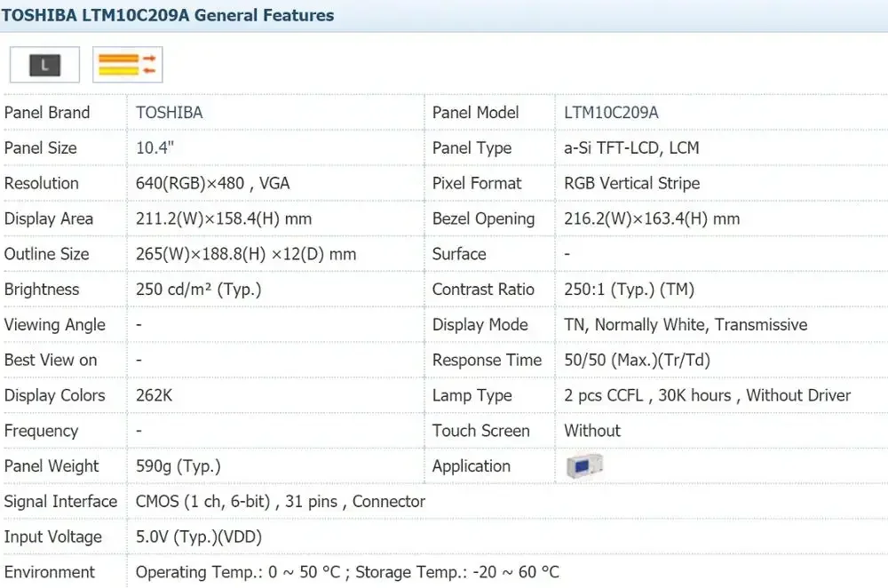Click the Touch Screen 'Without' value
This screenshot has height=588, width=888.
point(592,431)
